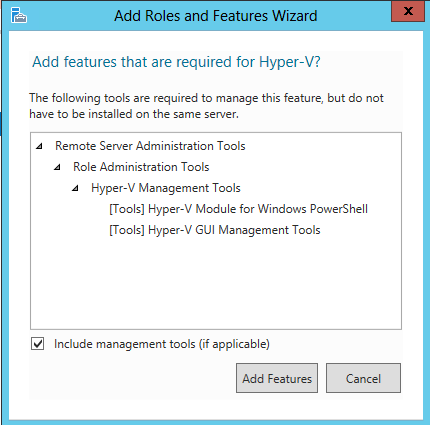Click blank space inside the tools list box
Viewport: 430px width, 425px height.
[x=216, y=283]
